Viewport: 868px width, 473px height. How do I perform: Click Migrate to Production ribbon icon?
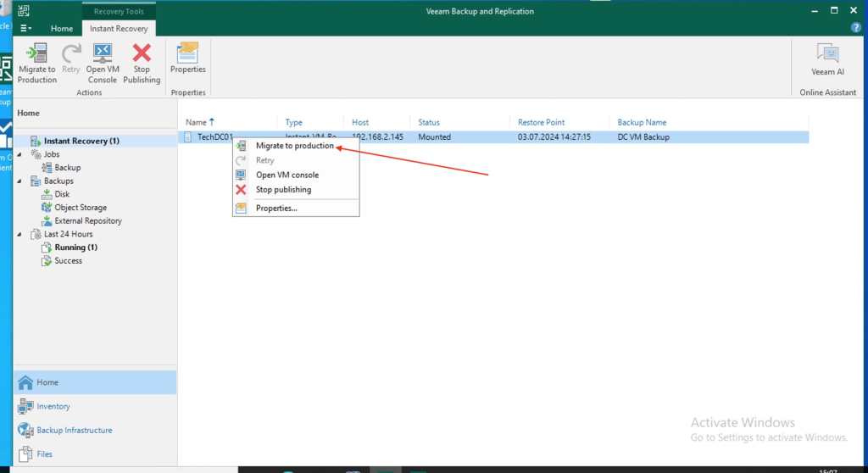36,53
